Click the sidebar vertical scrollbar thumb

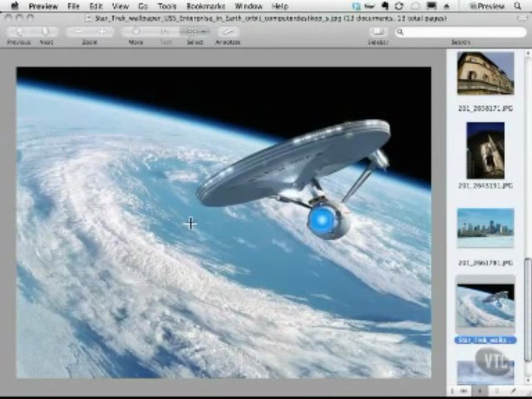[528, 310]
